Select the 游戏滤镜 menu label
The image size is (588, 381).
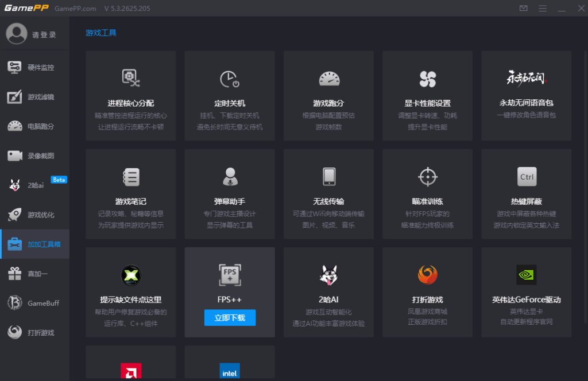point(41,97)
